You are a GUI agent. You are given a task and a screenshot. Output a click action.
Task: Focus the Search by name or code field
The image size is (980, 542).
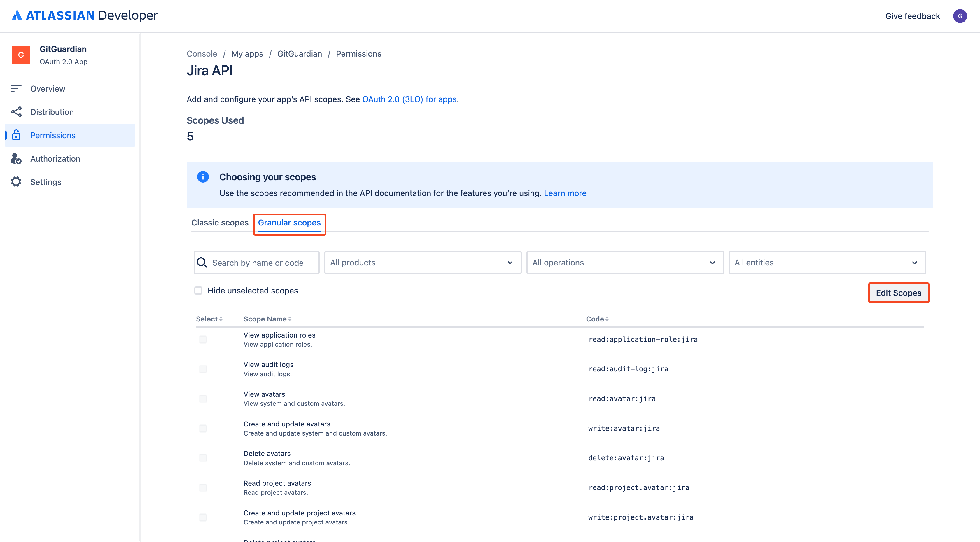pyautogui.click(x=256, y=263)
